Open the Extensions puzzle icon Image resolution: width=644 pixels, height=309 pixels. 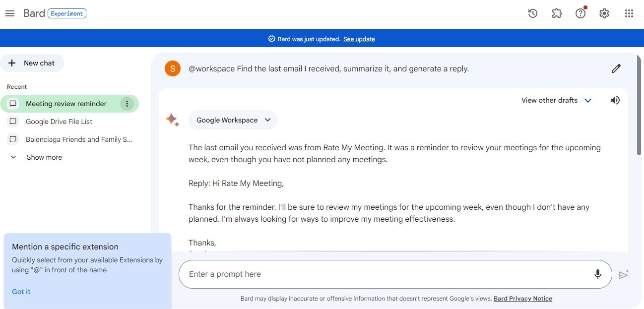coord(557,13)
